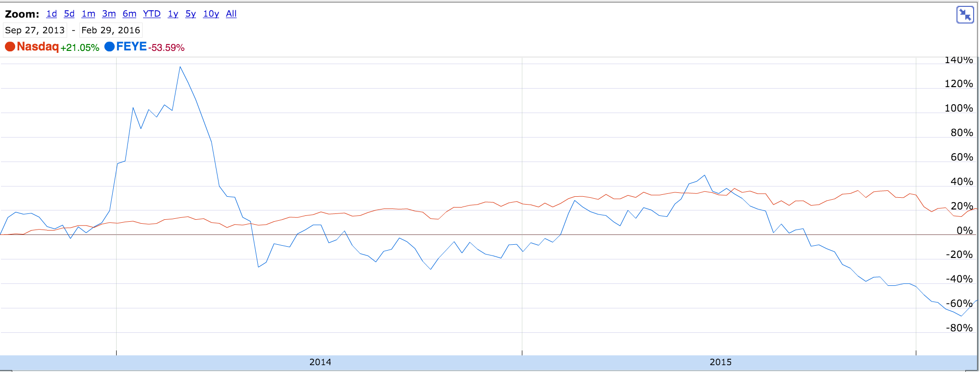Click the FEYE line's highest peak
The width and height of the screenshot is (980, 372).
[180, 67]
